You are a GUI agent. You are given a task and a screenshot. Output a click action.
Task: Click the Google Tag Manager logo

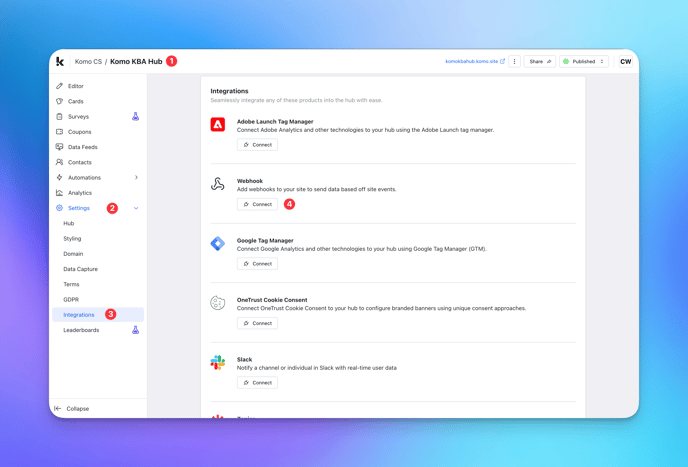pos(218,243)
